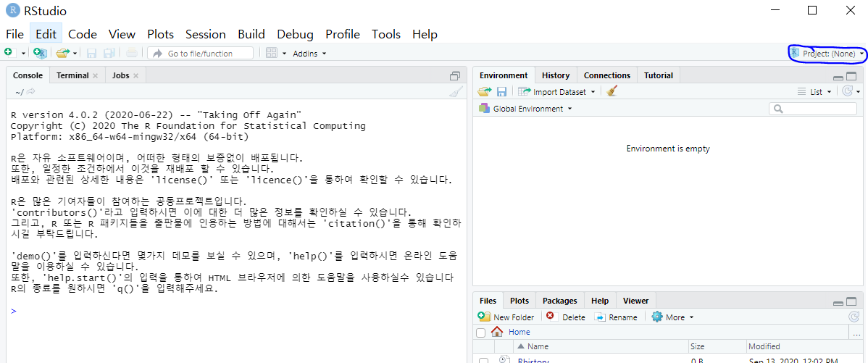
Task: Open the File menu
Action: [x=14, y=34]
